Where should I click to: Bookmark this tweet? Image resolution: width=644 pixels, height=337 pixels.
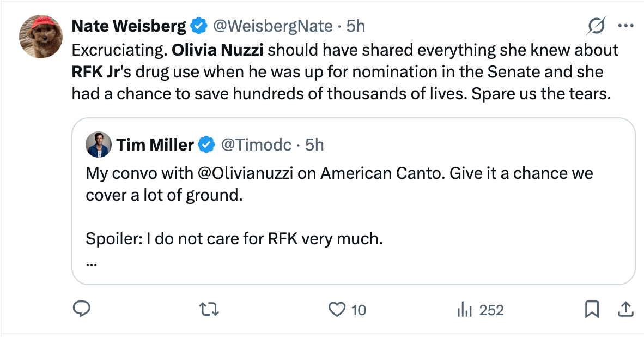coord(591,310)
